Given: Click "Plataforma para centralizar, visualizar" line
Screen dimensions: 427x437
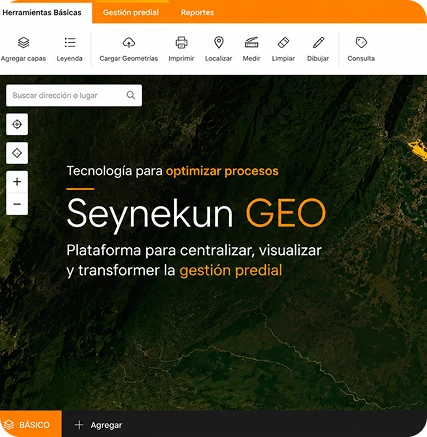Looking at the screenshot, I should [x=194, y=250].
